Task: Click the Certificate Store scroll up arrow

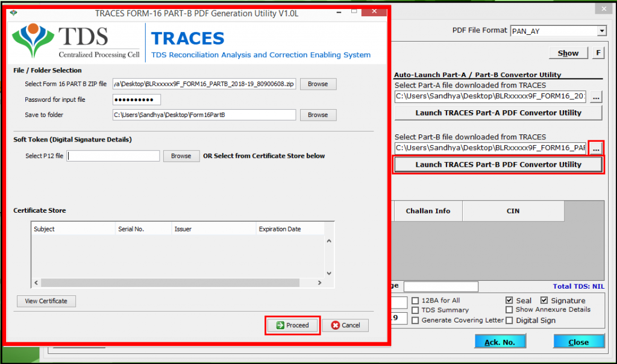Action: click(x=329, y=241)
